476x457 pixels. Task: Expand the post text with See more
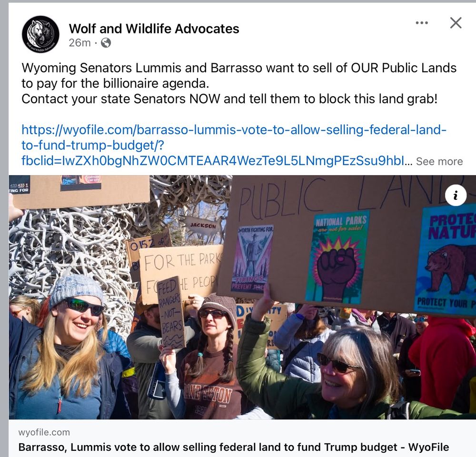point(439,161)
